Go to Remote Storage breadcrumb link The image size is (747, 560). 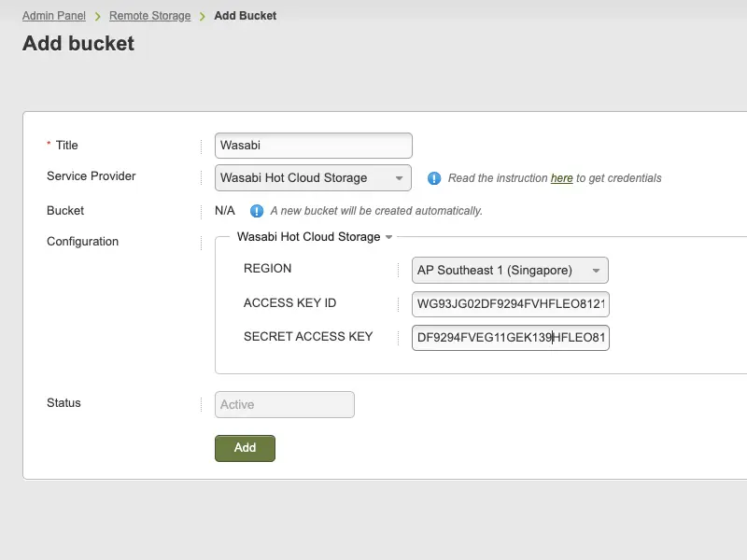pos(149,16)
